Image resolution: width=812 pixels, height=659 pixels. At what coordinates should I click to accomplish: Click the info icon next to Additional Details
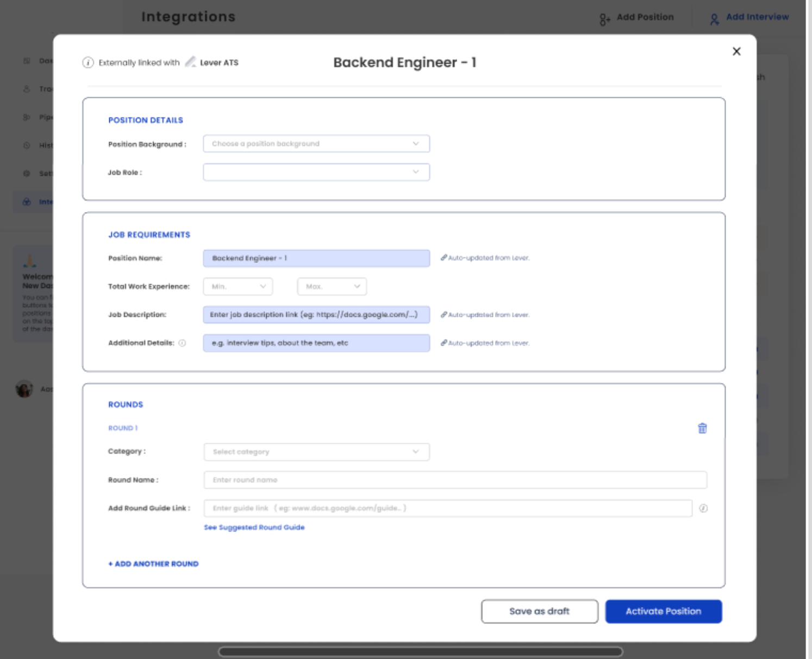pyautogui.click(x=182, y=343)
